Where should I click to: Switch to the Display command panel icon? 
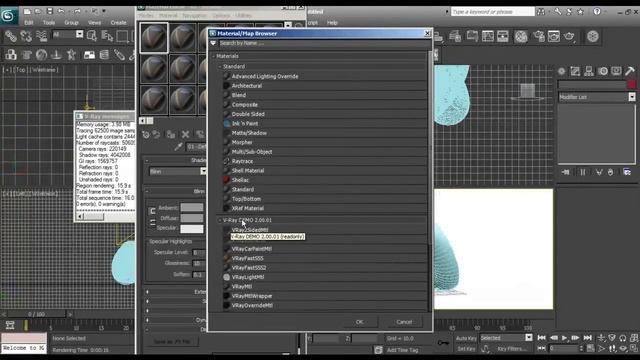click(616, 71)
